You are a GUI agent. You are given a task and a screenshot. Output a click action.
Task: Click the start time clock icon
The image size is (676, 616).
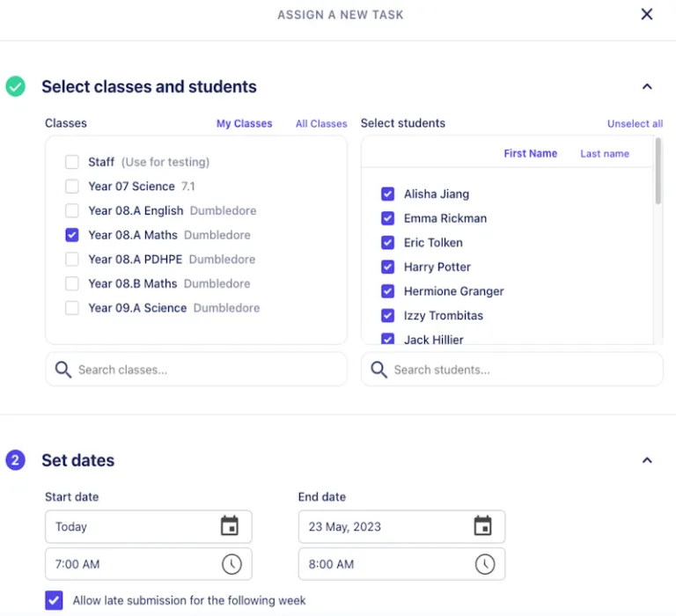click(231, 564)
